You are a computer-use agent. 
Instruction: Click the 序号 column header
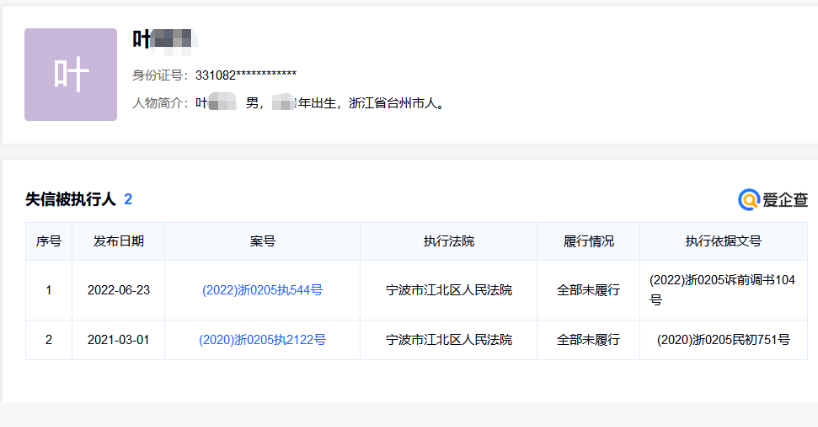click(49, 241)
